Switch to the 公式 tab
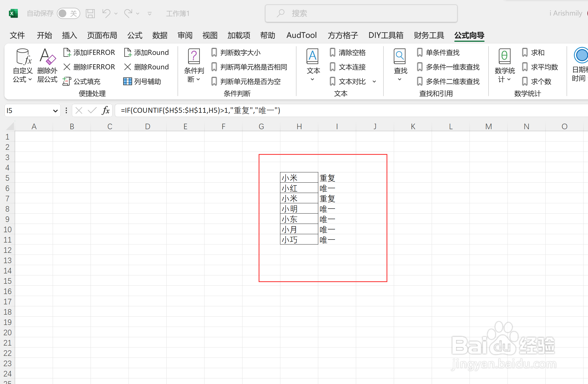This screenshot has width=588, height=384. [x=135, y=35]
